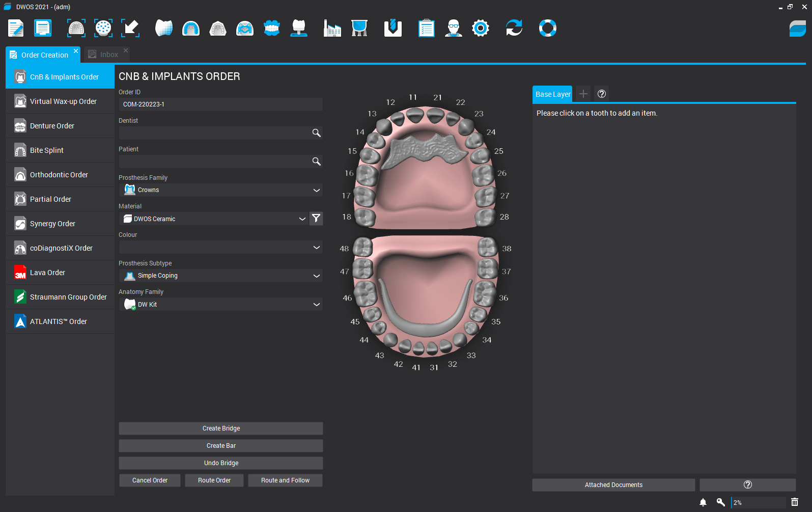This screenshot has width=812, height=512.
Task: Open the lifebuoy help support icon
Action: (x=548, y=28)
